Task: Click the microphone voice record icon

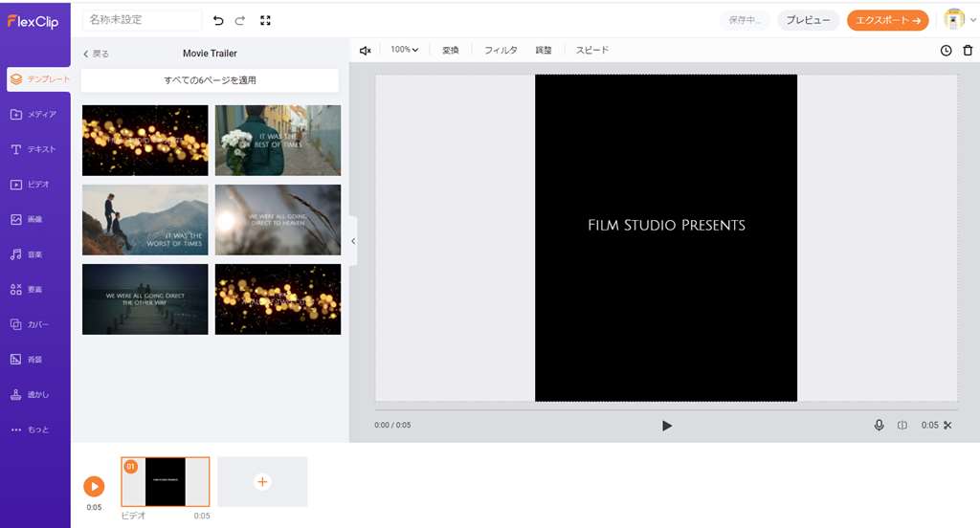Action: [x=879, y=426]
